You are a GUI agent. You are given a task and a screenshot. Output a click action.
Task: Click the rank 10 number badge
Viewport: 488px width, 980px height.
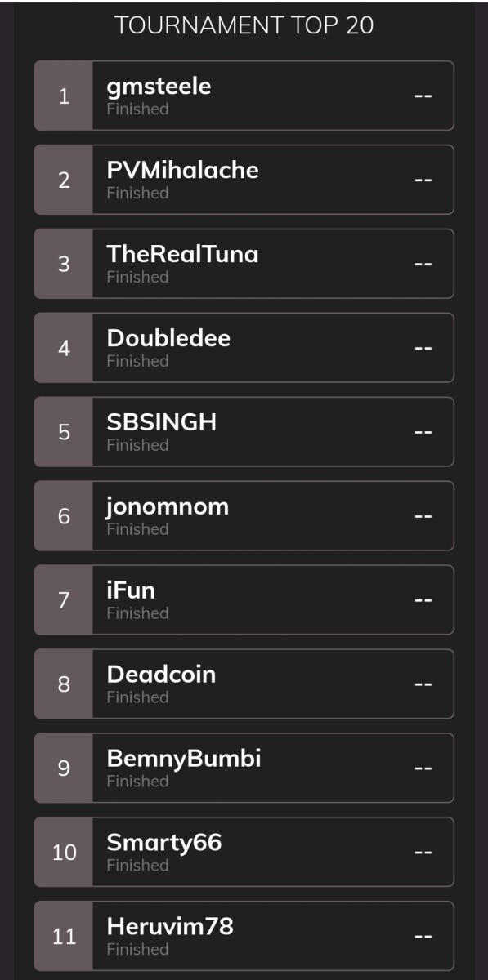pyautogui.click(x=64, y=853)
